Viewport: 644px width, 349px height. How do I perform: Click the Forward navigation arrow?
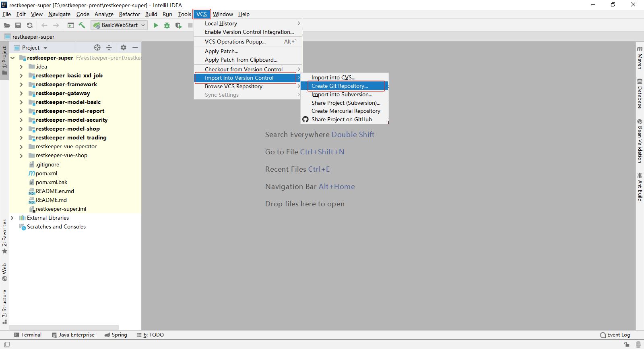(56, 25)
